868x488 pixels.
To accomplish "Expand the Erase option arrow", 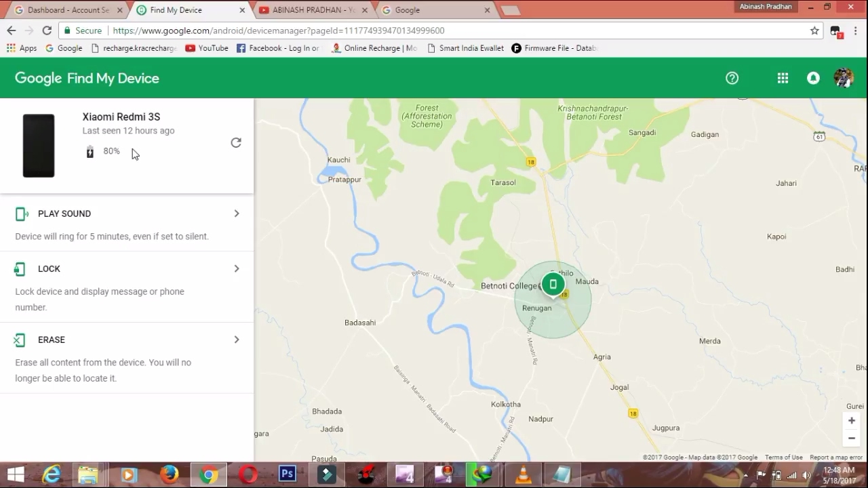I will (x=237, y=340).
